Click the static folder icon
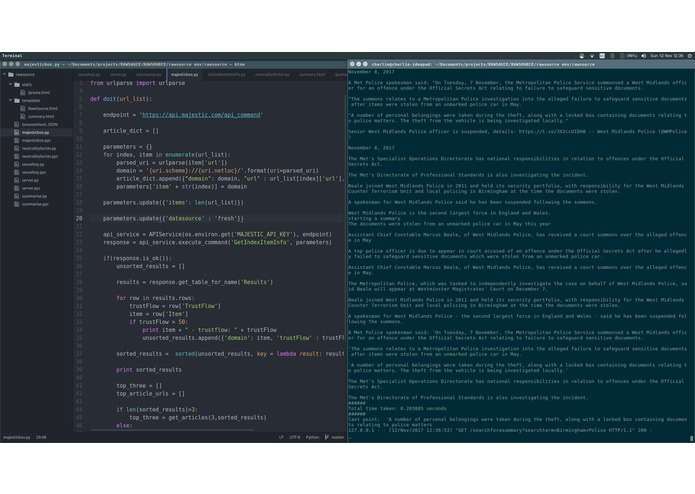 (17, 84)
